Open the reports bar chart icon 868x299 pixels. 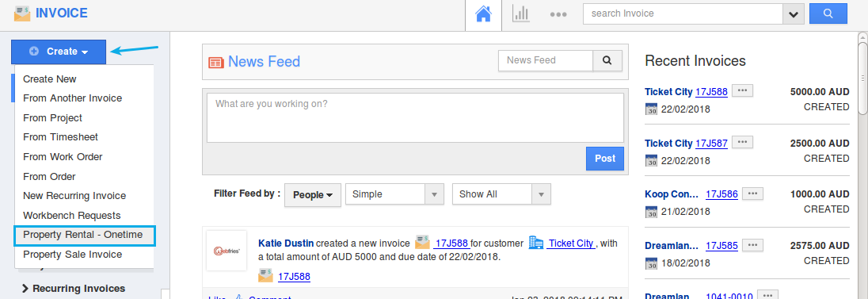521,13
